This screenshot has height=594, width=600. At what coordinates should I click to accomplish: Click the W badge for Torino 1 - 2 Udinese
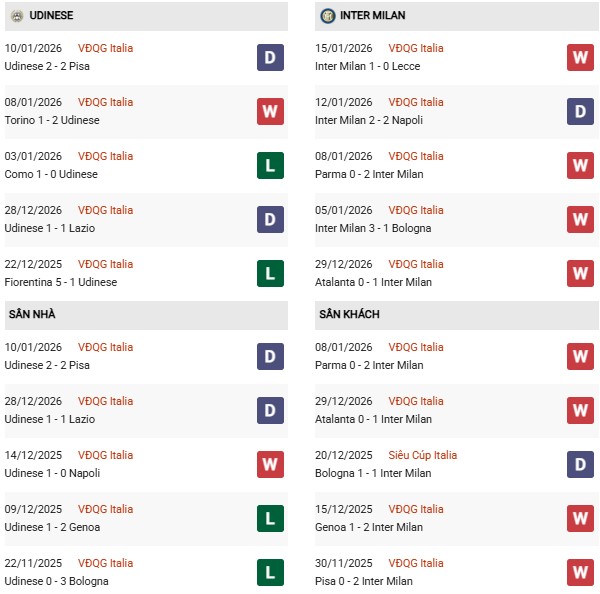point(270,111)
